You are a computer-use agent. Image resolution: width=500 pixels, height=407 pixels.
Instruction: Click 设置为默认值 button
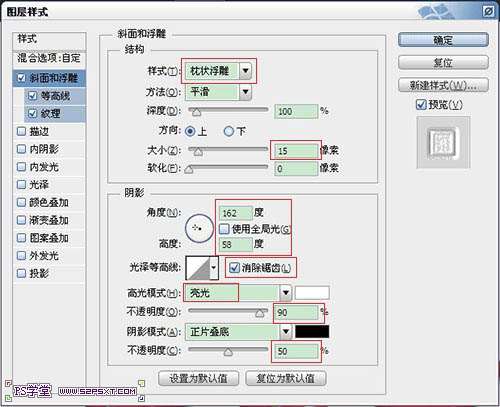click(198, 378)
